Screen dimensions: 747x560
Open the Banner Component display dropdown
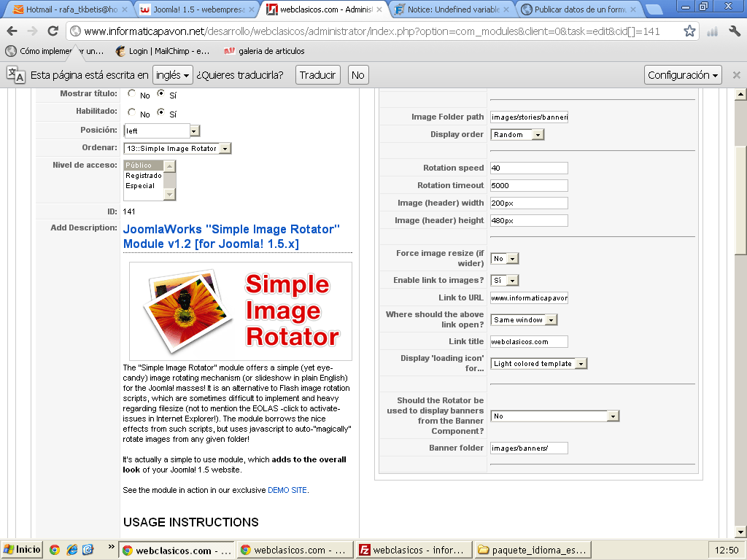coord(554,416)
